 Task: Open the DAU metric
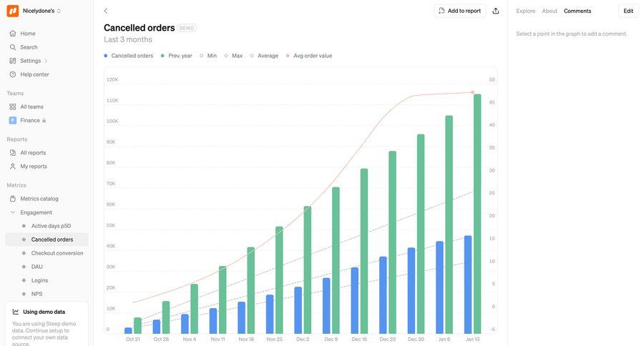[37, 267]
